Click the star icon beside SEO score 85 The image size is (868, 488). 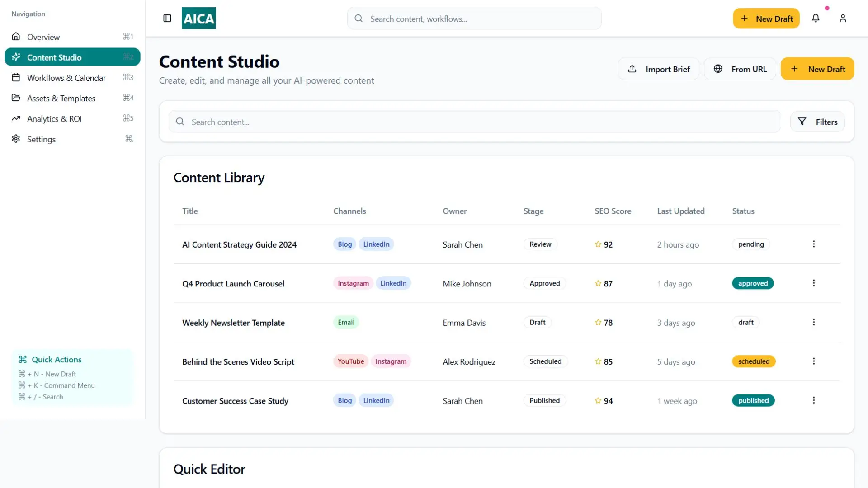click(598, 361)
